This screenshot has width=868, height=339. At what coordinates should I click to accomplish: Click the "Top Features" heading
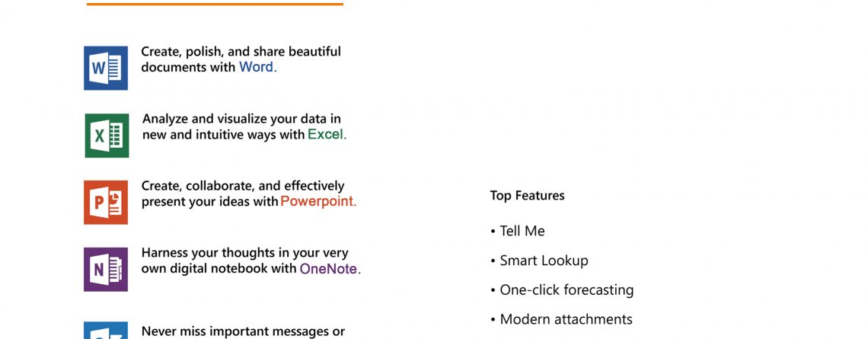coord(527,196)
